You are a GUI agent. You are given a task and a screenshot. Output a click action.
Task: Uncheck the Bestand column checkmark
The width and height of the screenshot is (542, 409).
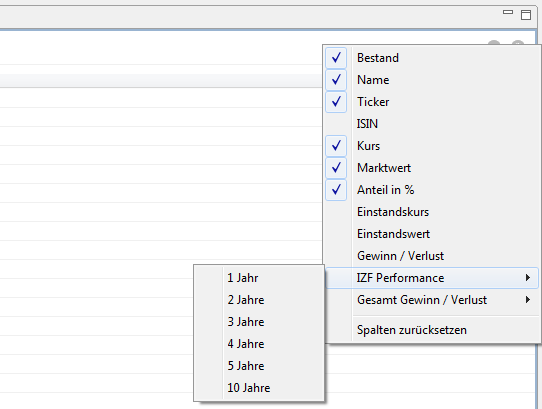336,58
